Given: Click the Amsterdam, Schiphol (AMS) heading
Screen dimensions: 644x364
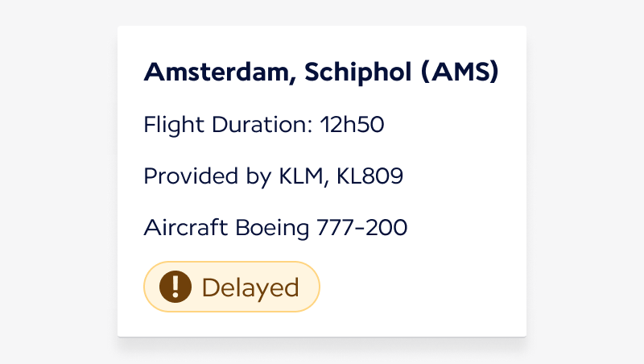Looking at the screenshot, I should (x=321, y=72).
